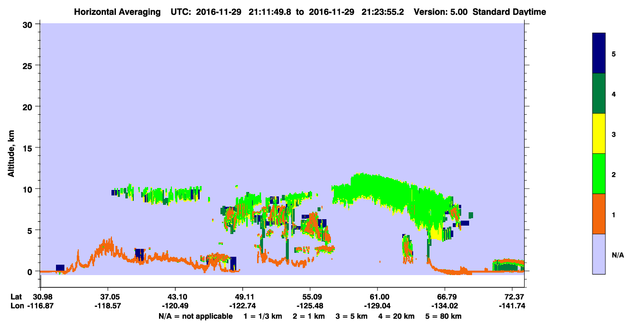
Task: Click latitude value 30.98
Action: click(40, 297)
